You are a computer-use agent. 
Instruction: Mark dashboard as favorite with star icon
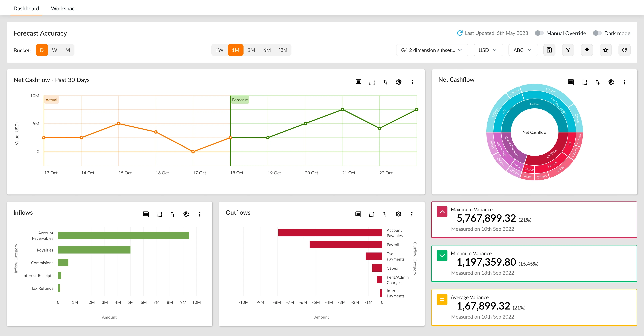605,50
